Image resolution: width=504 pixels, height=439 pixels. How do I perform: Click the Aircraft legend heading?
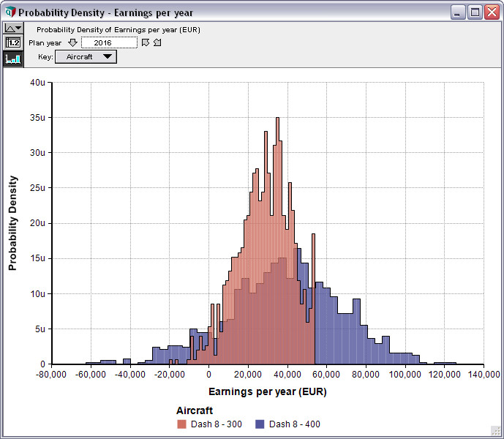tap(195, 411)
